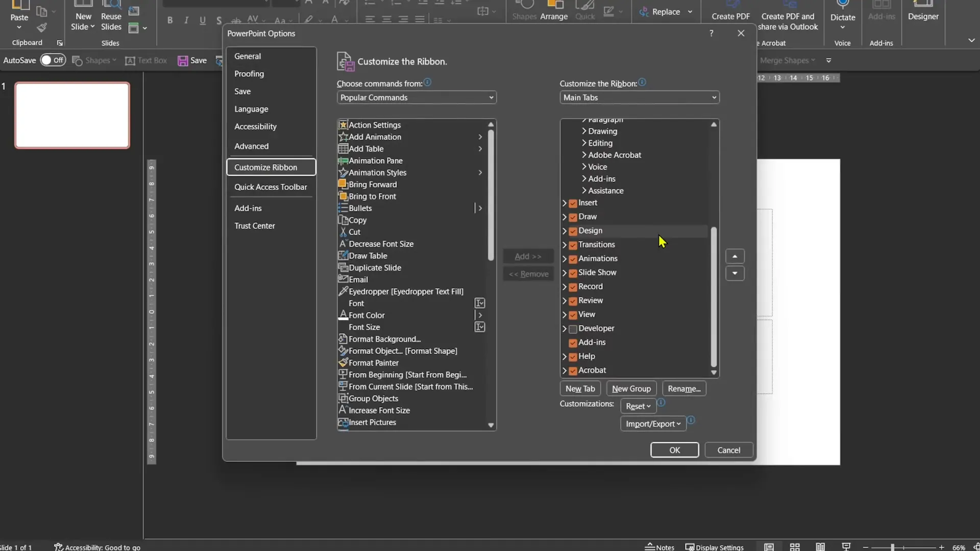Viewport: 980px width, 551px height.
Task: Select the Draw Table command icon
Action: click(x=343, y=256)
